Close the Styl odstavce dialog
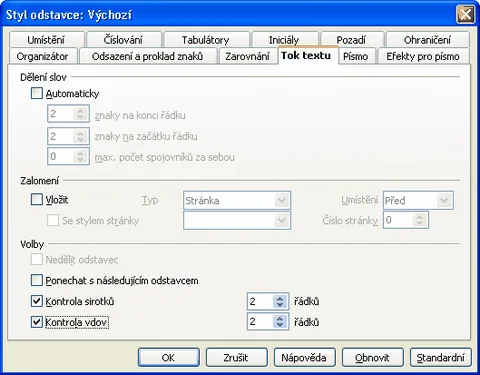This screenshot has height=375, width=480. 465,15
